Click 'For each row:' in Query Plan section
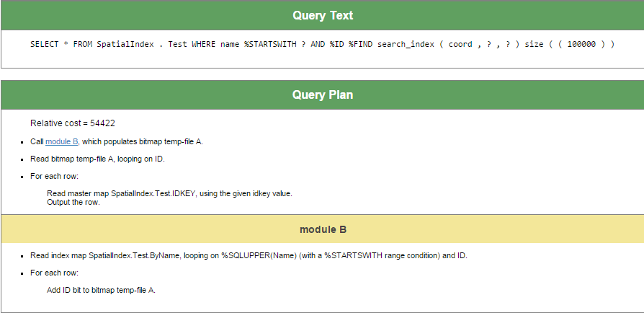Viewport: 644px width, 313px height. [54, 177]
